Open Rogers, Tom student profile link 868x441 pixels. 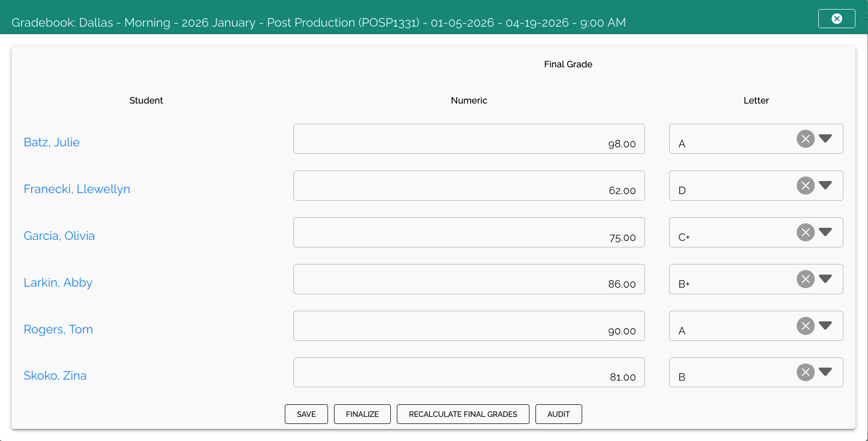[58, 329]
